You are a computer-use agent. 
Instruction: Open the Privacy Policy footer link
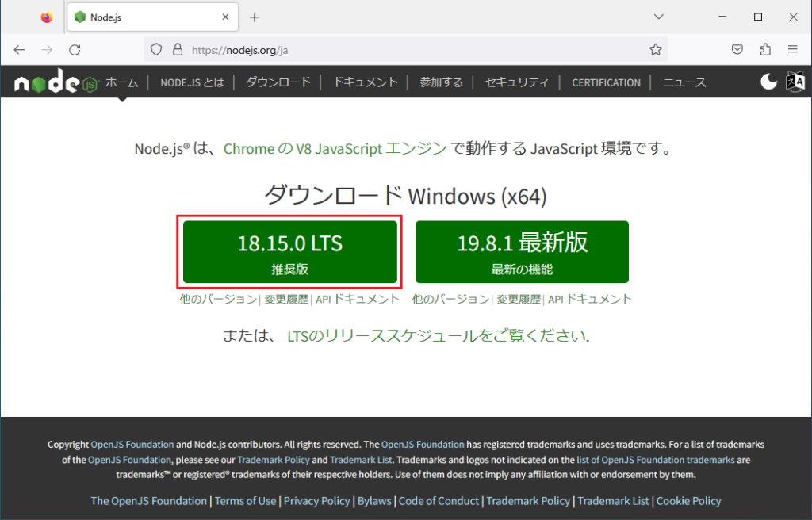click(x=317, y=501)
